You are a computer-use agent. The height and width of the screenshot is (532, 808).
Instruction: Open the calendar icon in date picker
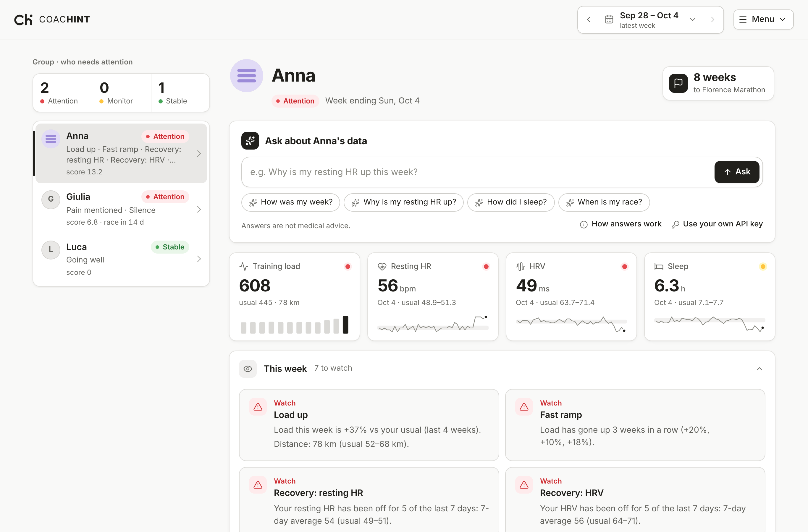tap(609, 20)
